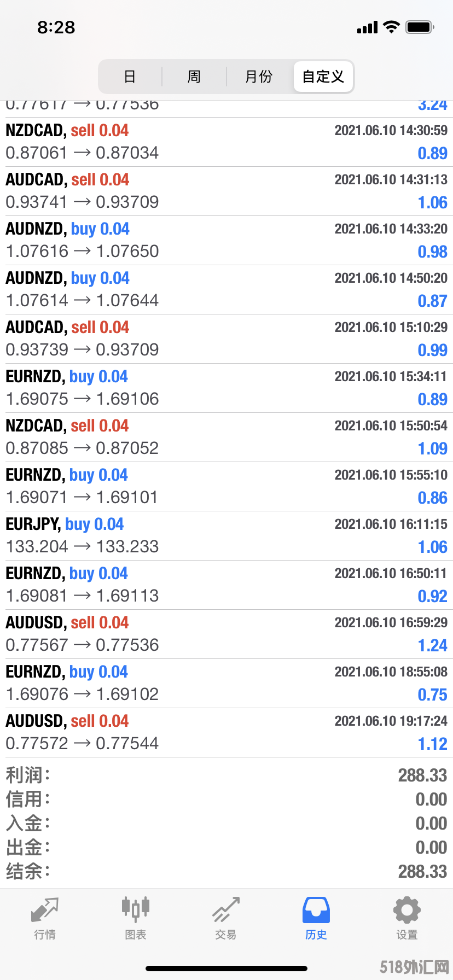Tap the 8:28 clock in status bar
453x980 pixels.
point(56,27)
